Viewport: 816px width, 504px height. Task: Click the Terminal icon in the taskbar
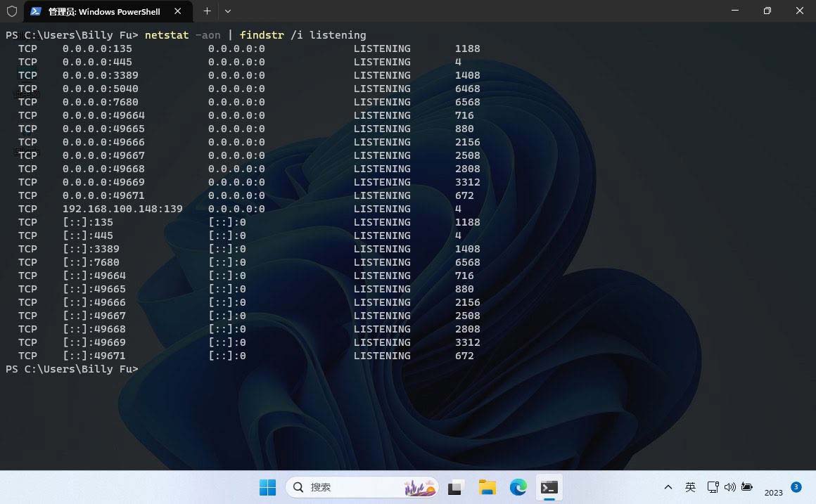pos(549,487)
